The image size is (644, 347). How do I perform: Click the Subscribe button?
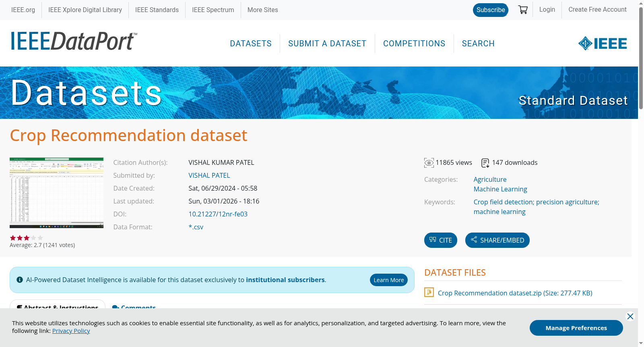pyautogui.click(x=491, y=10)
